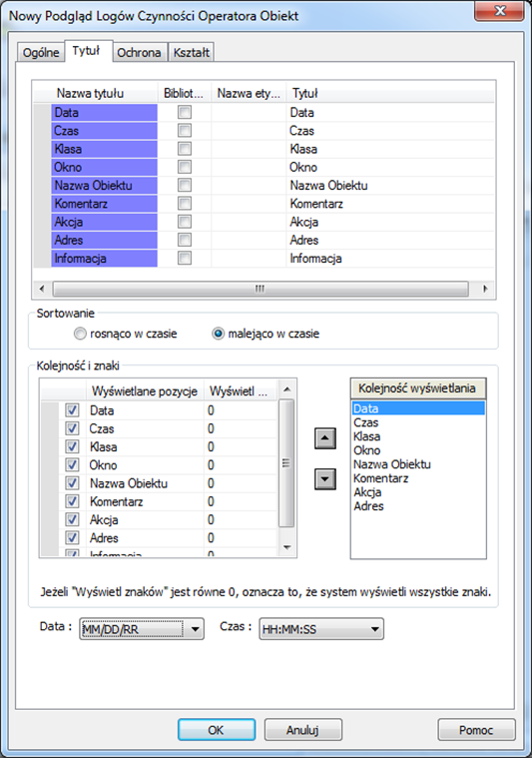Click the down arrow of displayed items scrollbar
This screenshot has width=532, height=758.
[287, 547]
